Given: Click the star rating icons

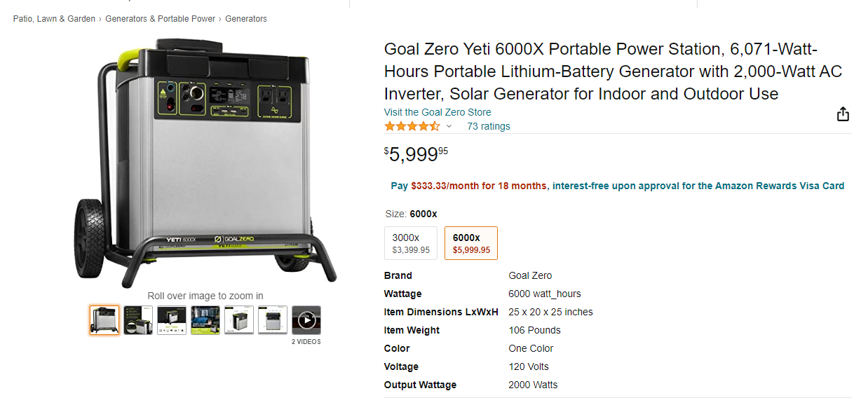Looking at the screenshot, I should pos(412,126).
